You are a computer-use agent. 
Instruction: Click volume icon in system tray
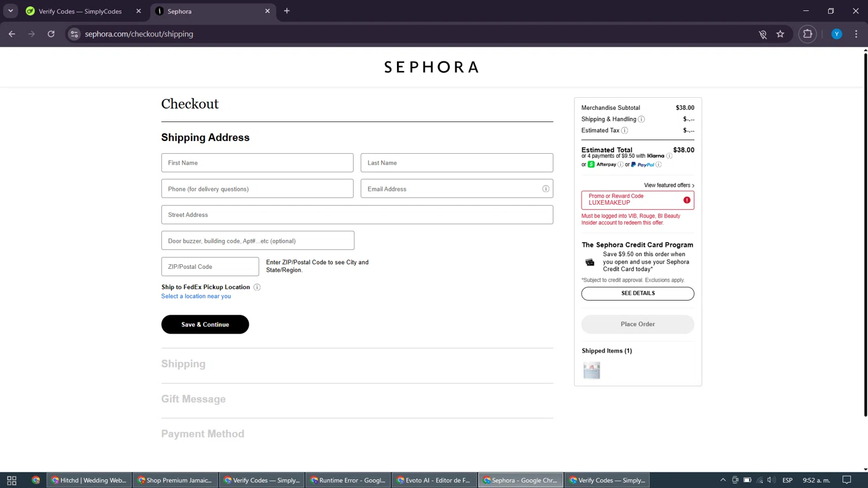click(x=771, y=480)
